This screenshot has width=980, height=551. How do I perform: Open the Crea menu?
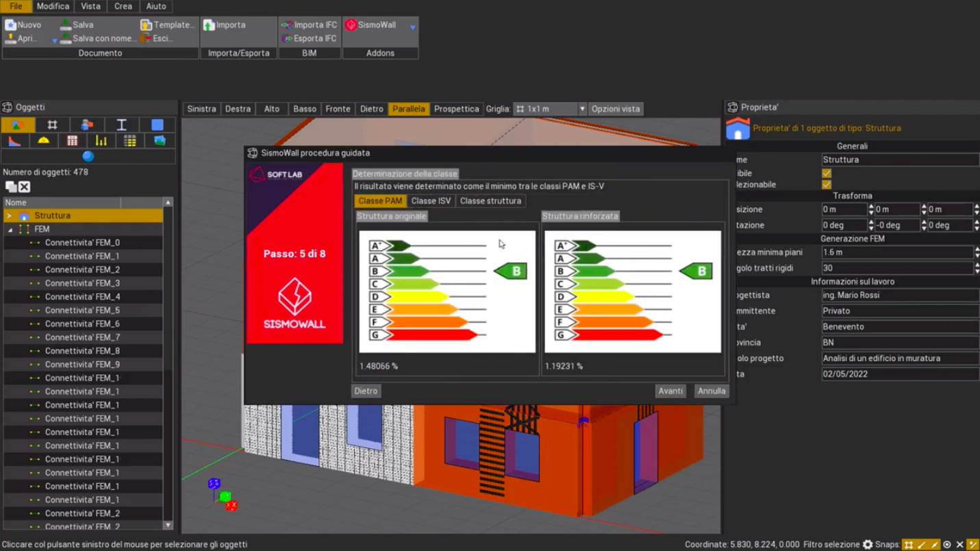(x=123, y=6)
